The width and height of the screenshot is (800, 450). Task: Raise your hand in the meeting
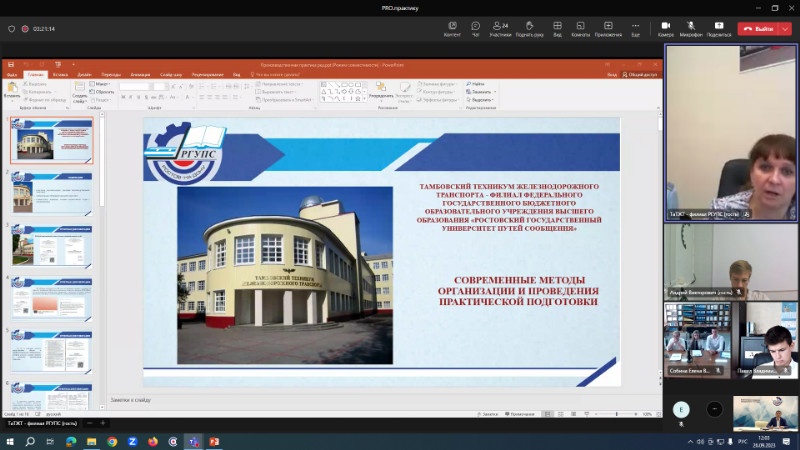click(x=530, y=26)
